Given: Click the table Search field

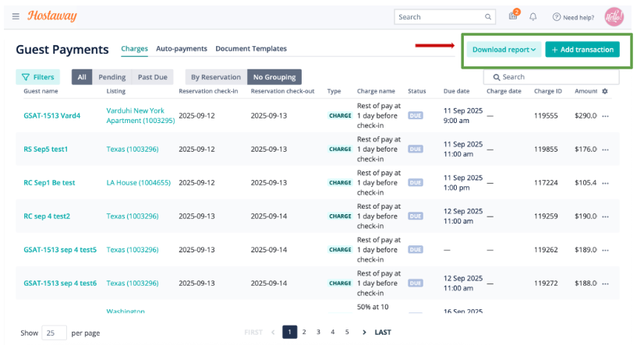Looking at the screenshot, I should (x=551, y=77).
